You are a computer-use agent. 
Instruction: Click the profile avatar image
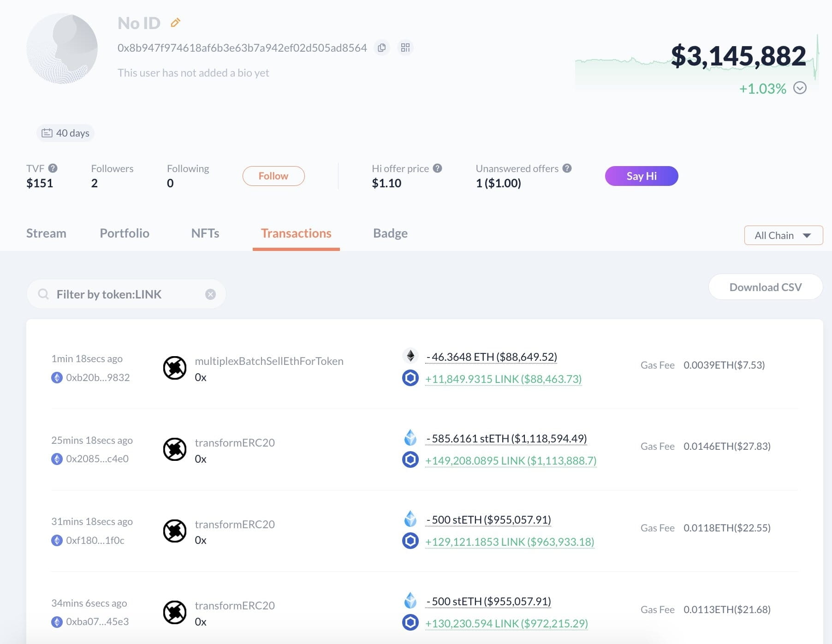(62, 48)
